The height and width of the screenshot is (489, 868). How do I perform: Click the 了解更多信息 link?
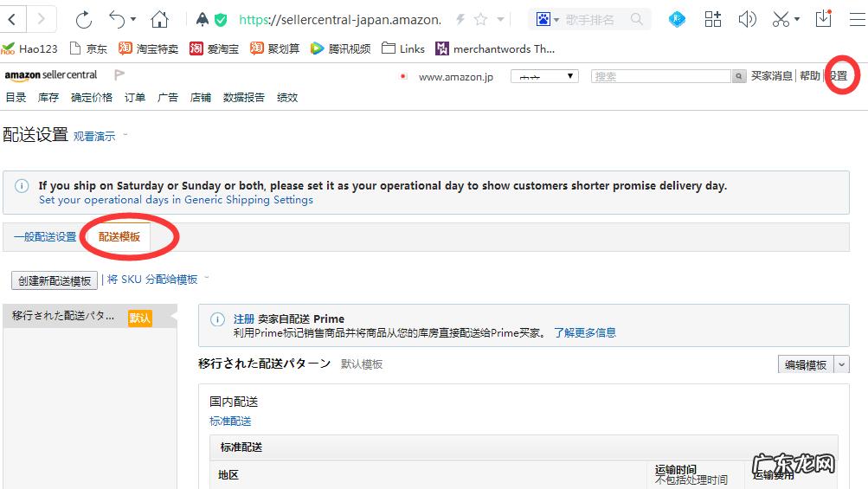pyautogui.click(x=585, y=333)
